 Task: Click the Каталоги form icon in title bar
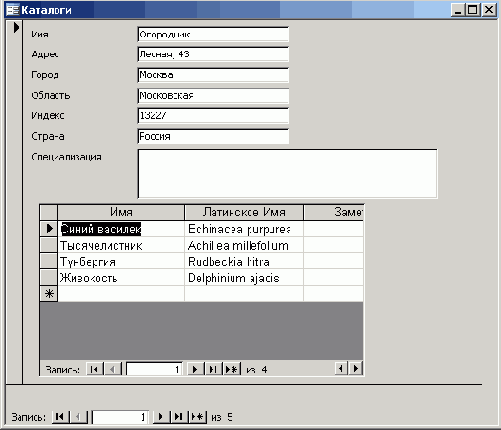(13, 10)
